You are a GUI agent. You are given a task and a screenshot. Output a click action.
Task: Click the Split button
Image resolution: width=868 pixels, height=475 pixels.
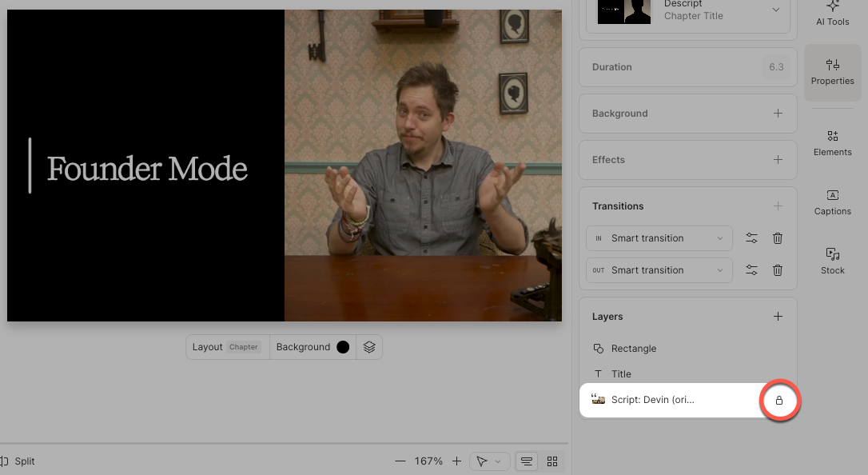[x=19, y=461]
